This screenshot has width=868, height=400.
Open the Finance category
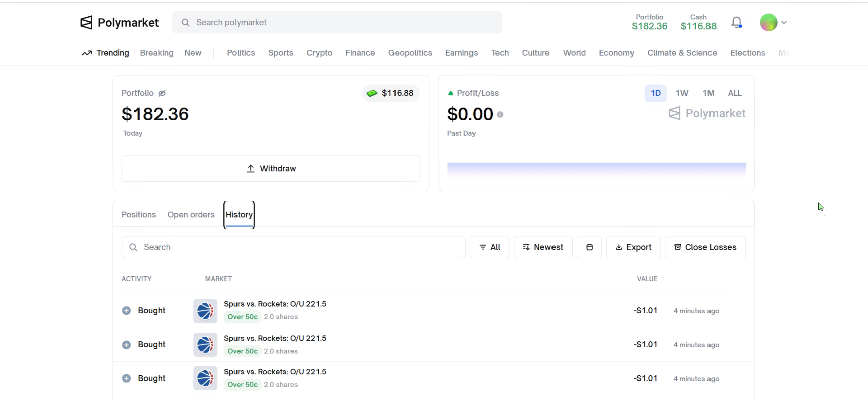360,53
